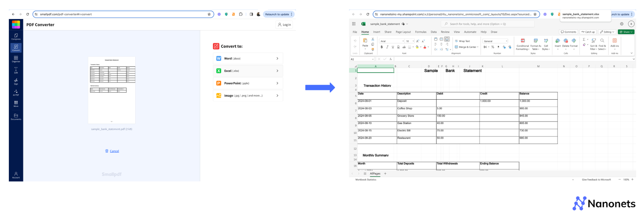
Task: Click the Cancel link below the PDF
Action: pos(114,151)
